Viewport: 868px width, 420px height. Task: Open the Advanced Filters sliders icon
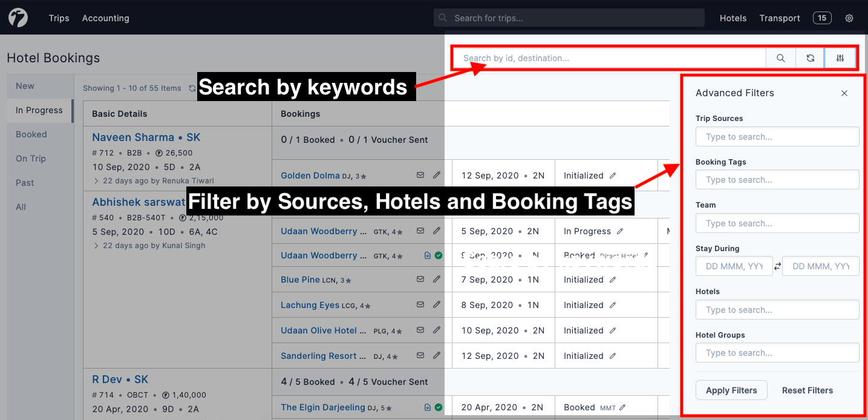pos(840,57)
